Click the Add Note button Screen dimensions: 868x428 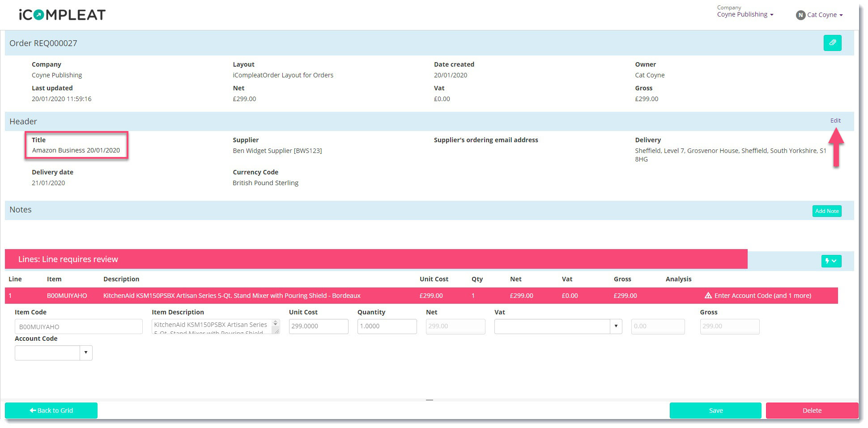826,211
